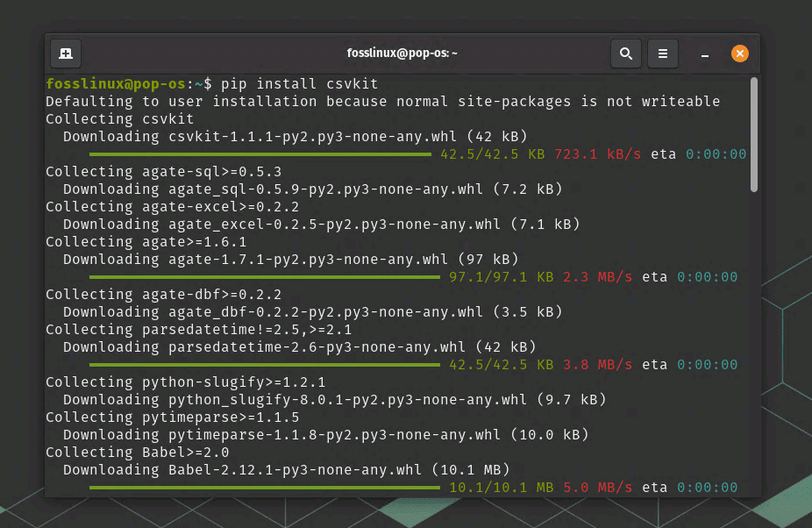Click the parsedatetime download progress bar

(264, 365)
